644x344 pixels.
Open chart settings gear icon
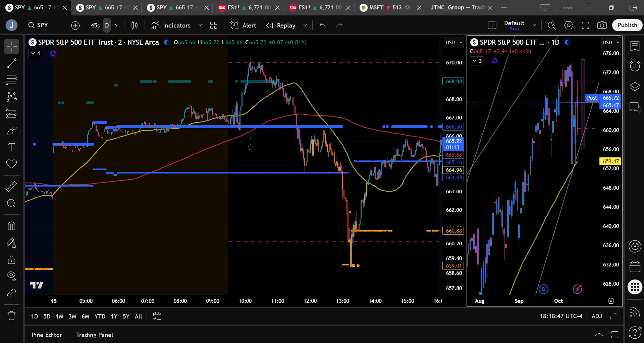pyautogui.click(x=569, y=26)
